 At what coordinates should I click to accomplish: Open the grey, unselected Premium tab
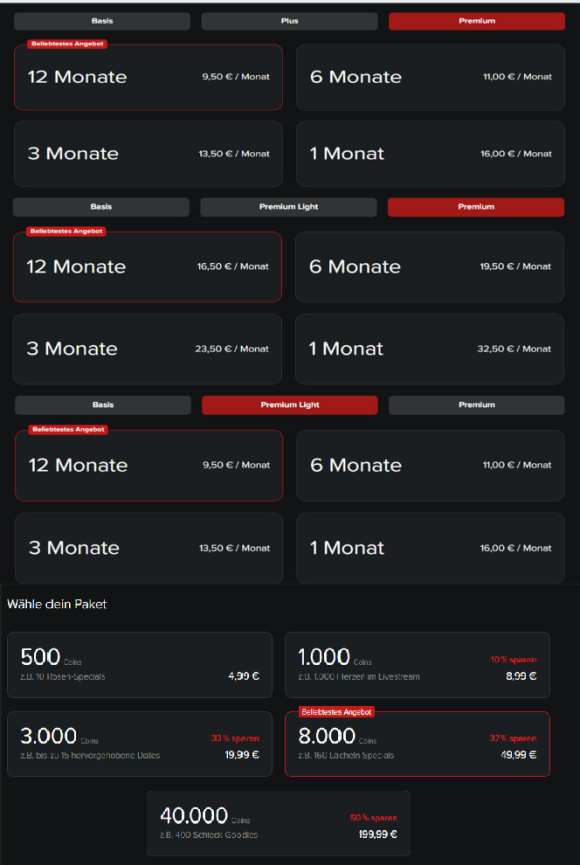tap(476, 405)
